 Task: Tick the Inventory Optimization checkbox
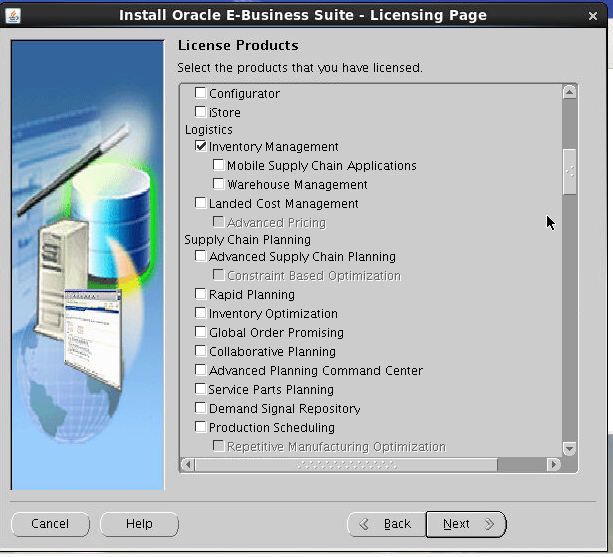pos(201,313)
